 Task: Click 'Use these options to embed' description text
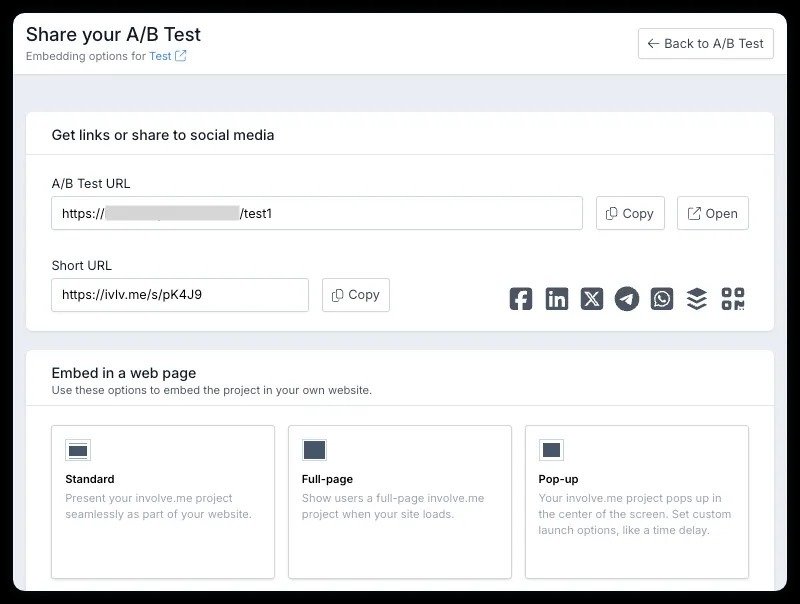(212, 390)
